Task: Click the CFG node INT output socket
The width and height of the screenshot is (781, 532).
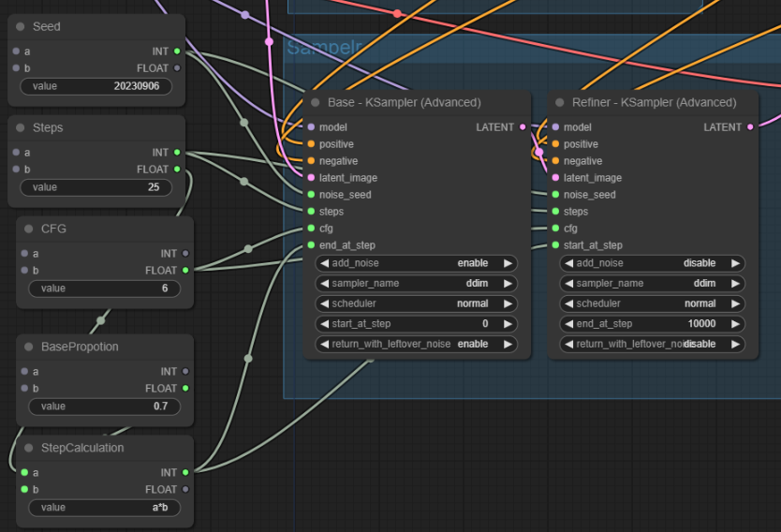Action: [185, 254]
